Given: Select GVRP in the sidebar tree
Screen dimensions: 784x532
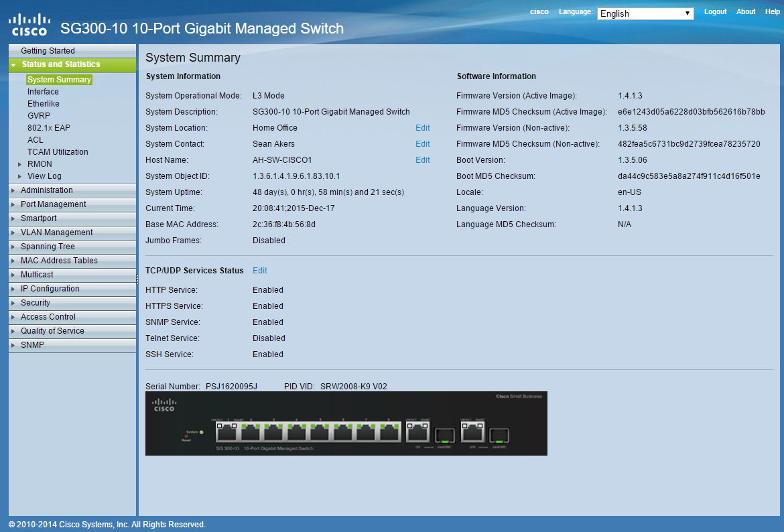Looking at the screenshot, I should tap(39, 115).
